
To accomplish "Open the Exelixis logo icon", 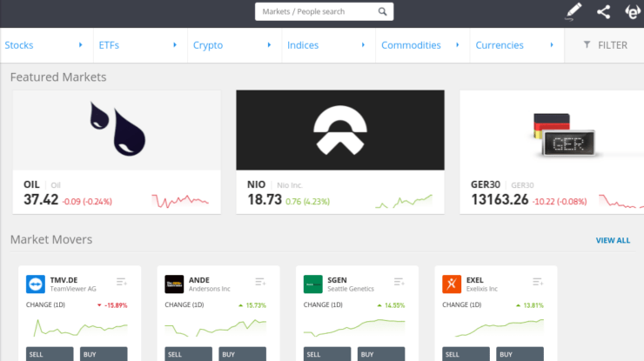I will [x=452, y=284].
